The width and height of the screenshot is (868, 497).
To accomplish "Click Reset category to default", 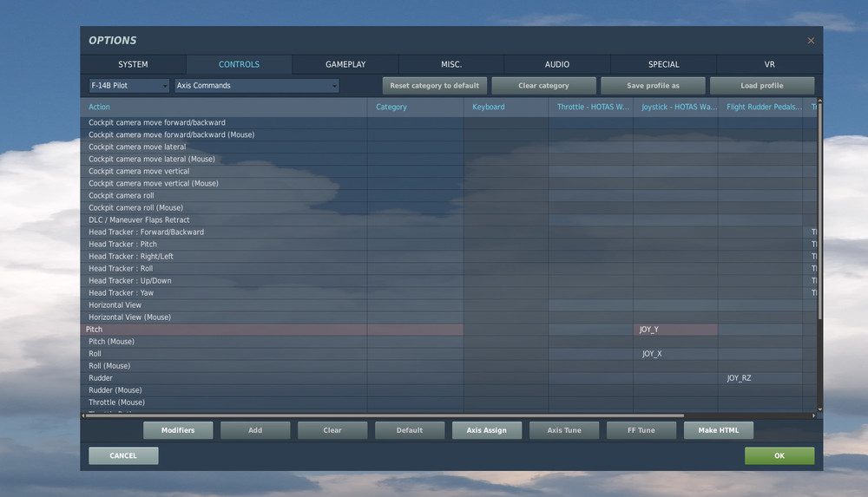I will 435,86.
